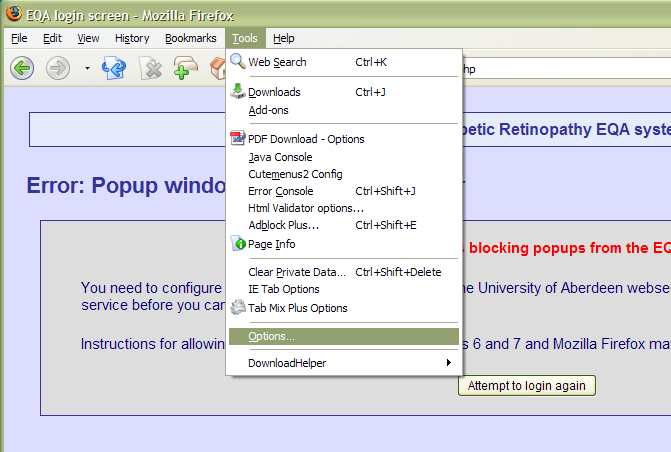Open Add-ons from the Tools menu
The image size is (671, 452).
[344, 110]
